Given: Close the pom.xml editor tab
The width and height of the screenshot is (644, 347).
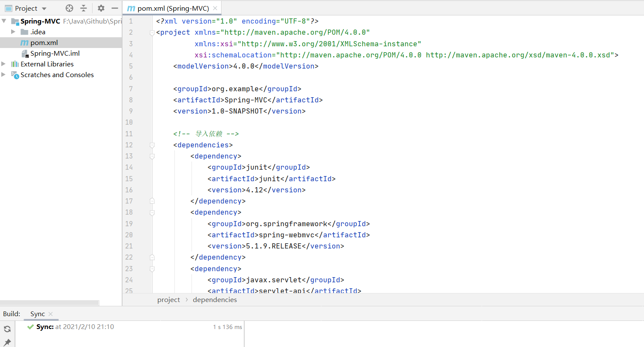Looking at the screenshot, I should (x=215, y=8).
